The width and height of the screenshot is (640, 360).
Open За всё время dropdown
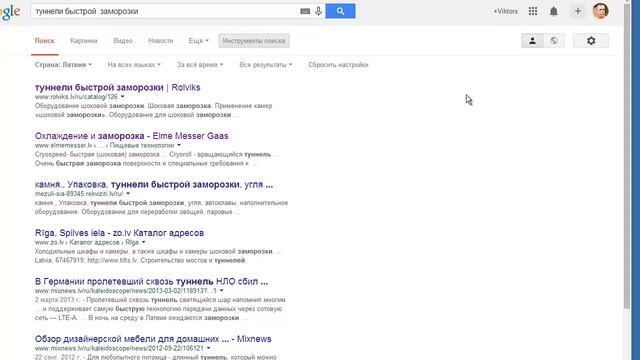(x=200, y=64)
